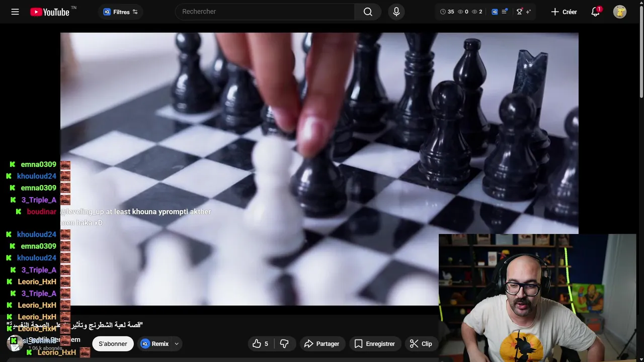The width and height of the screenshot is (644, 362).
Task: Click the channel avatar beside subscriber count
Action: [15, 343]
